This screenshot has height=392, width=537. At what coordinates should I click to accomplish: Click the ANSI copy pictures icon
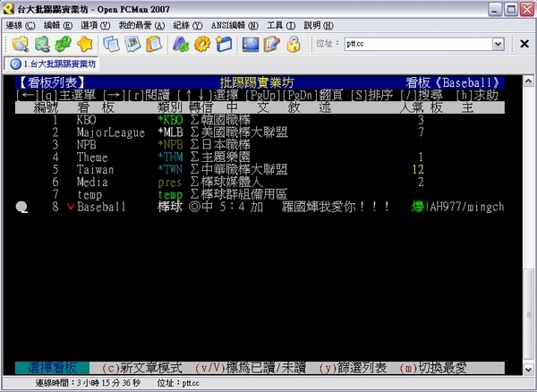[132, 44]
